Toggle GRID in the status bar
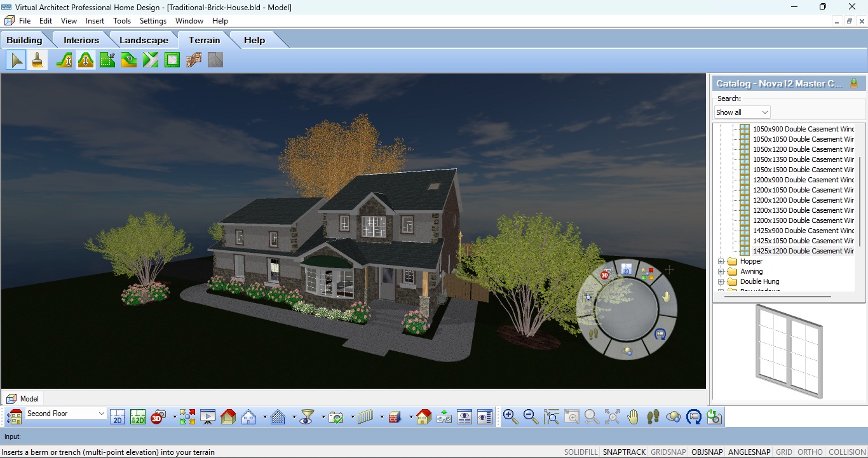868x458 pixels. [x=784, y=452]
